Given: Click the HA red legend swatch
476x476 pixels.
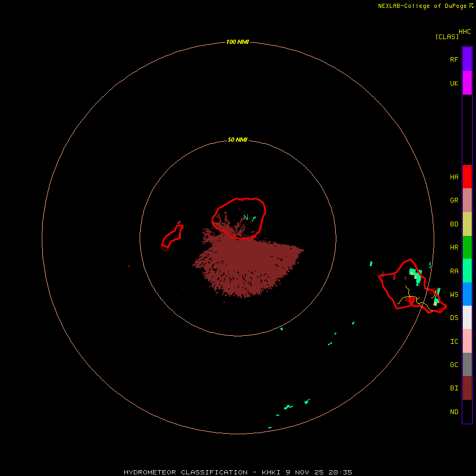Looking at the screenshot, I should click(x=467, y=177).
